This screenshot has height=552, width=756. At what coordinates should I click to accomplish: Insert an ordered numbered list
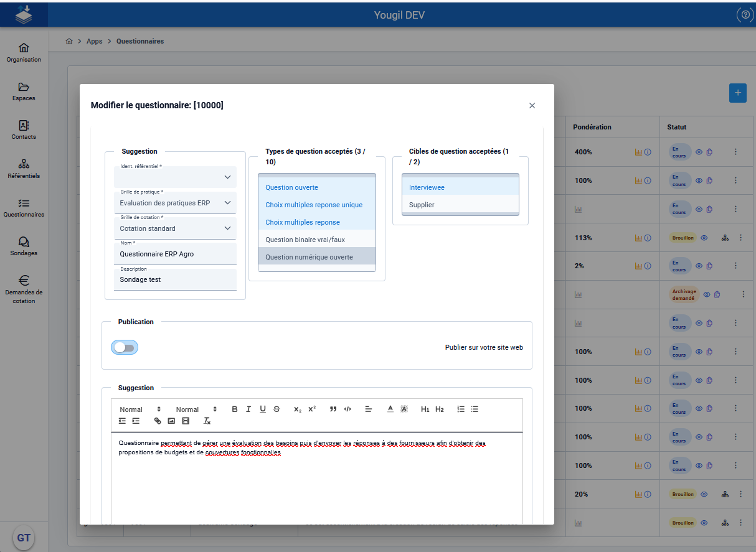point(461,409)
